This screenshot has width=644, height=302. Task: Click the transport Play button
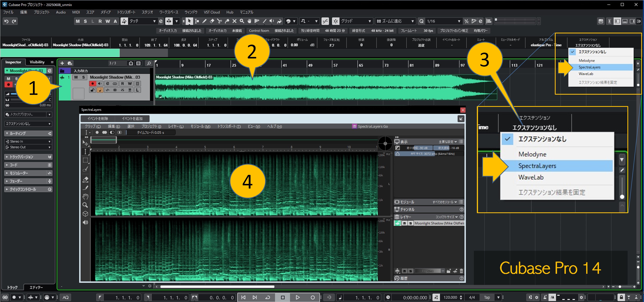pyautogui.click(x=298, y=297)
